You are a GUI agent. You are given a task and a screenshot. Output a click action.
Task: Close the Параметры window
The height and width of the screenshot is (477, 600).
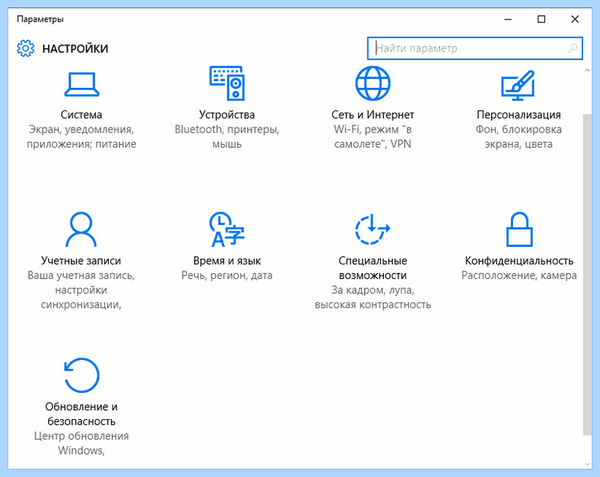[575, 19]
